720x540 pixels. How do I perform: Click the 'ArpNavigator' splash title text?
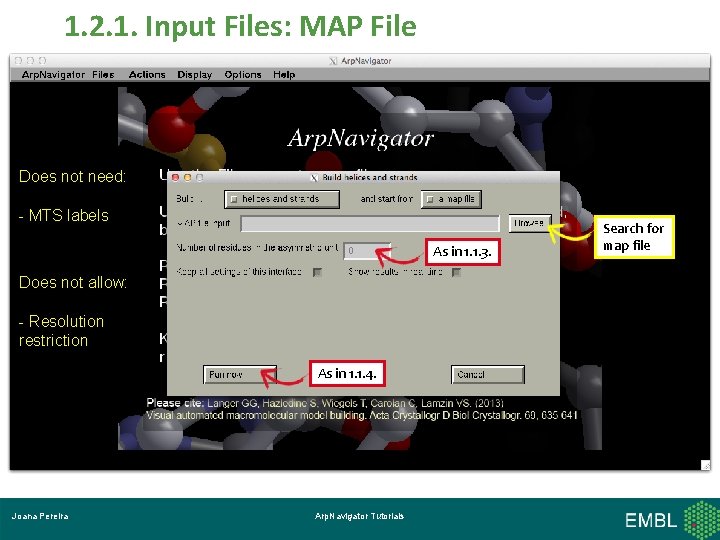click(360, 138)
